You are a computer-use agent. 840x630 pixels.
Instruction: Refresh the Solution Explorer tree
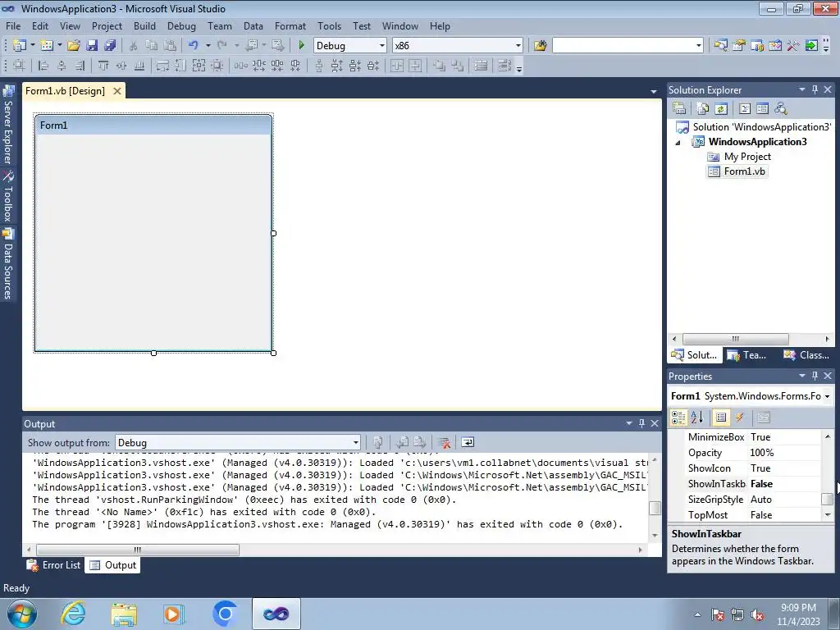[x=721, y=109]
